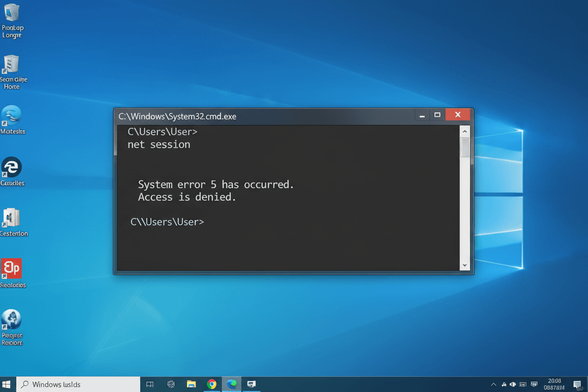
Task: Open Chrome from the taskbar
Action: point(212,384)
